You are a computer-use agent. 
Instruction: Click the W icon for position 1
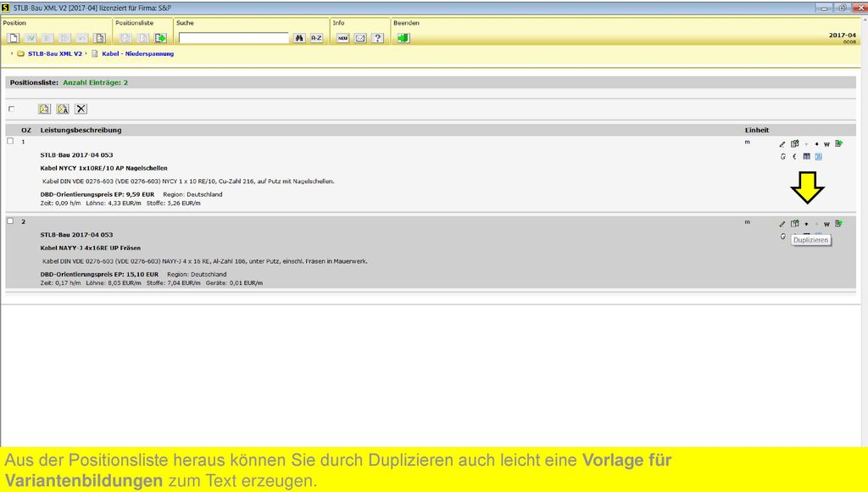826,144
